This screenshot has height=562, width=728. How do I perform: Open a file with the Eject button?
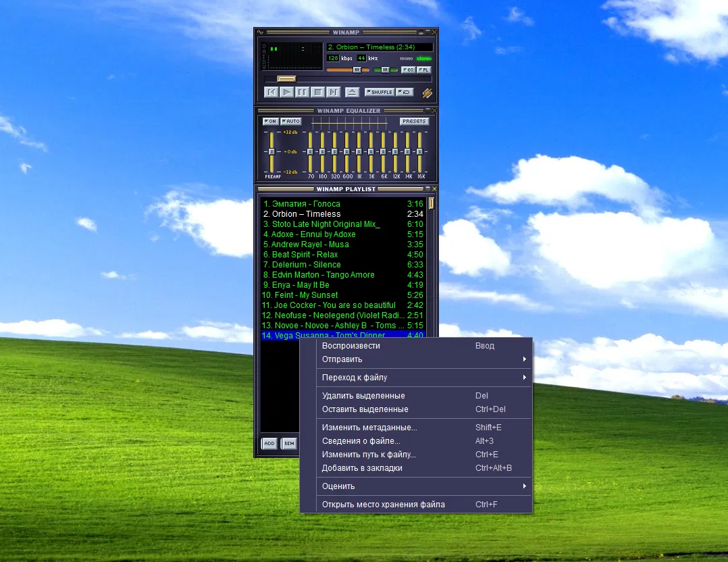coord(352,92)
